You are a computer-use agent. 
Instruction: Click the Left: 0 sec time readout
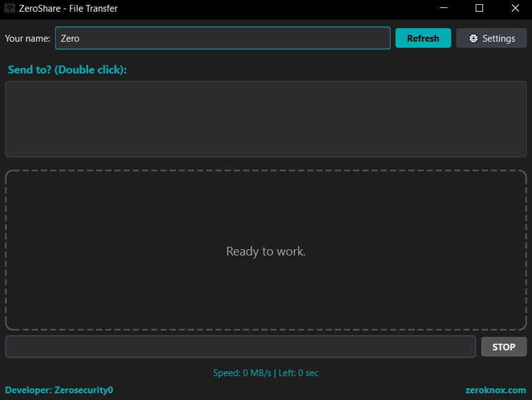pyautogui.click(x=299, y=373)
